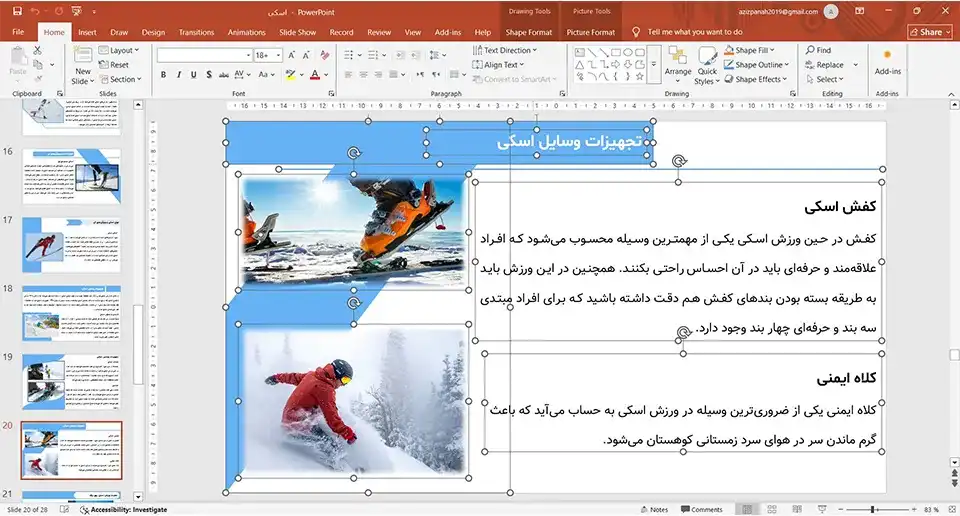Image resolution: width=960 pixels, height=516 pixels.
Task: Align text left in Paragraph group
Action: (348, 75)
